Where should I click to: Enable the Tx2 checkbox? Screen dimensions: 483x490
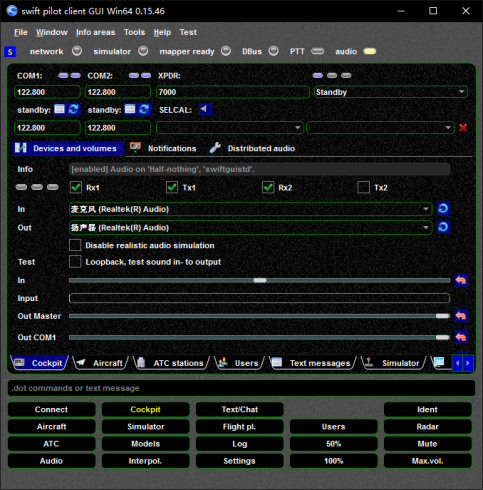(364, 187)
